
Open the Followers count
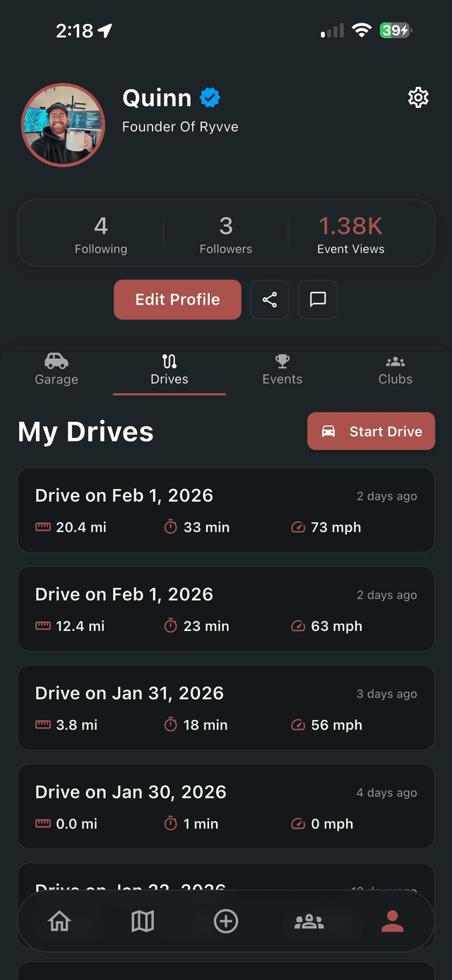click(x=226, y=233)
